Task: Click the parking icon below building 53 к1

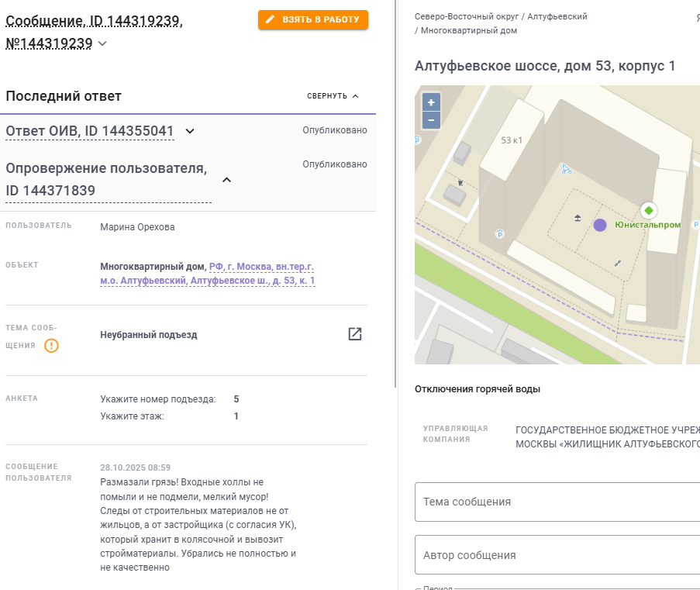Action: [x=499, y=233]
